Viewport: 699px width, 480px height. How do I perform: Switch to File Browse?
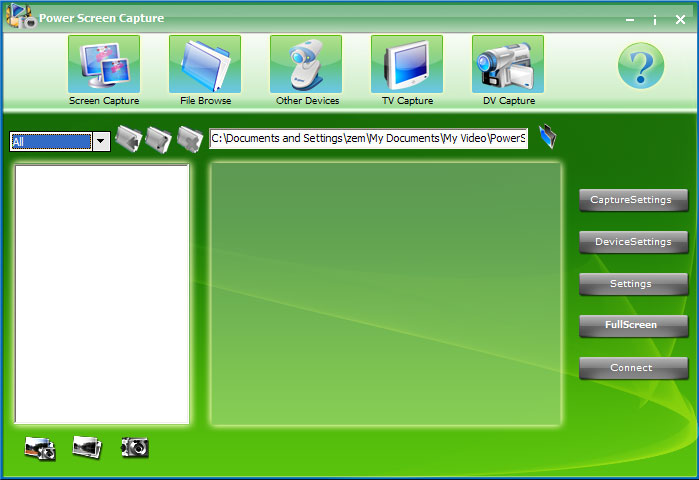click(205, 65)
